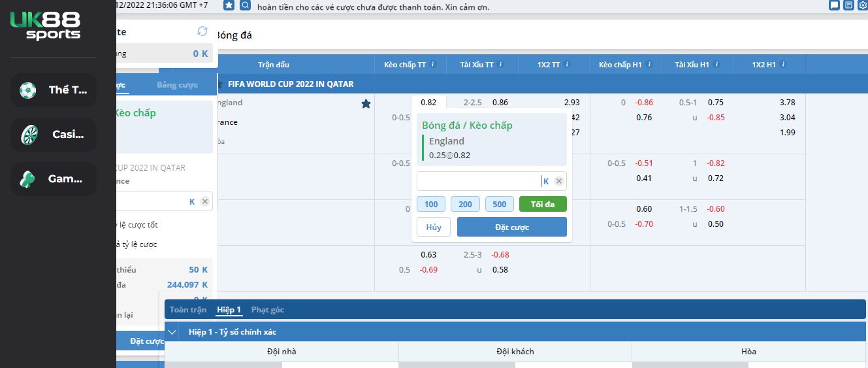868x368 pixels.
Task: Click the 0.75 odds in Tài Xỉu H1
Action: [716, 102]
